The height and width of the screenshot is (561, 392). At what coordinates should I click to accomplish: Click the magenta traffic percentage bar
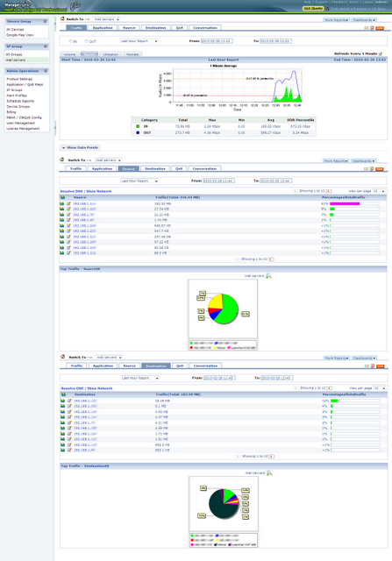pyautogui.click(x=345, y=203)
